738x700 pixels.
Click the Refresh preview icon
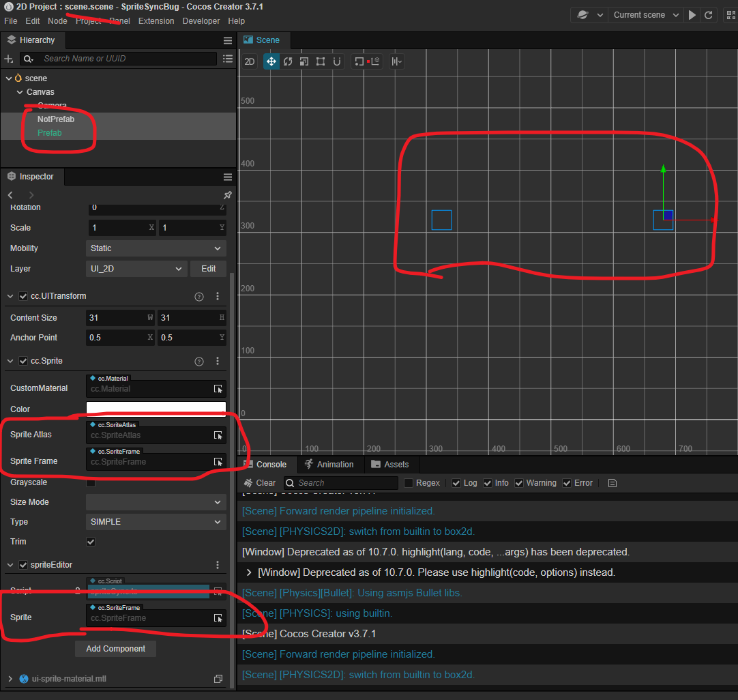coord(709,15)
